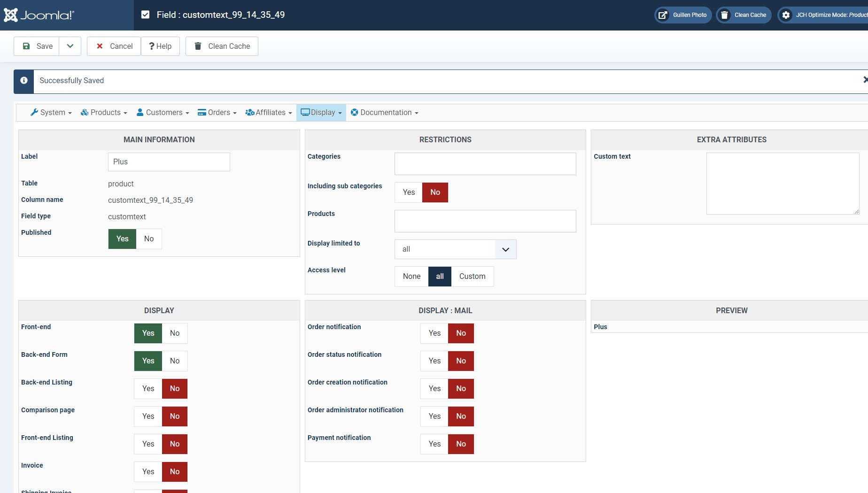Click the toolbar Clean Cache trash icon
Image resolution: width=868 pixels, height=493 pixels.
pos(198,46)
